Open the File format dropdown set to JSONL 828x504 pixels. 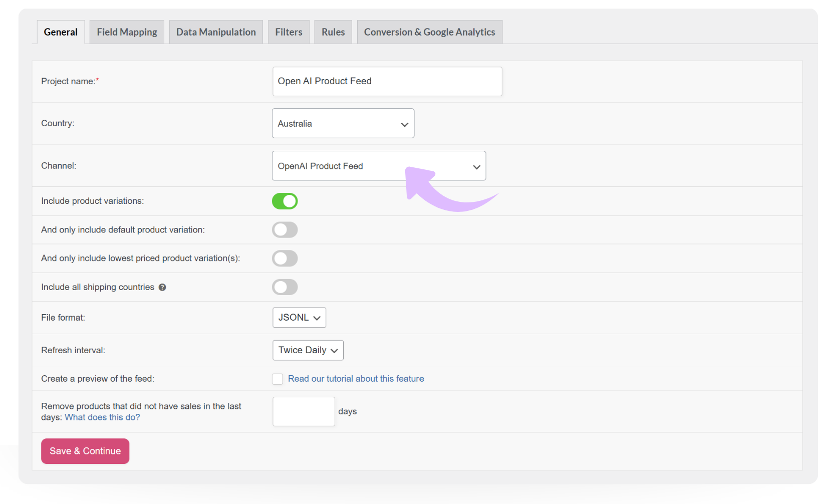[x=299, y=317]
